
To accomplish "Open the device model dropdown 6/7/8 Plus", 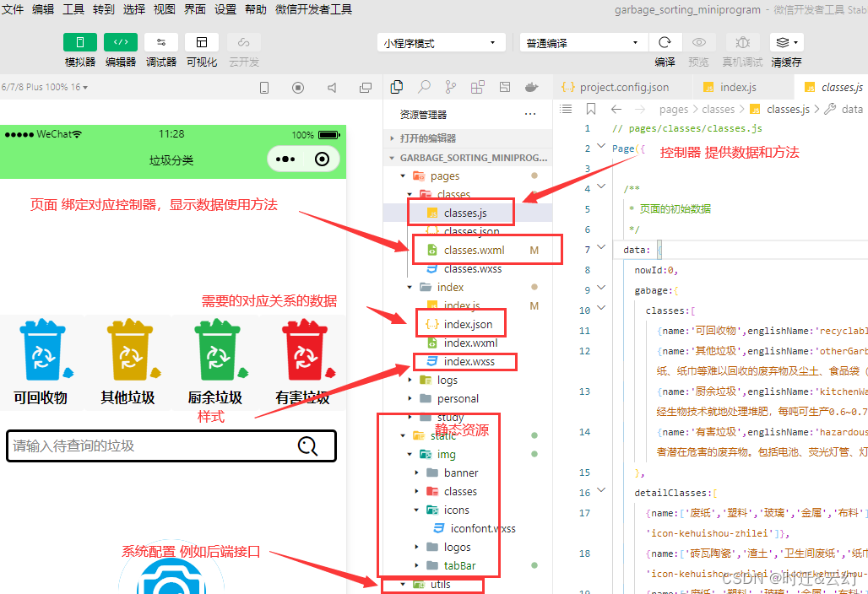I will [44, 88].
